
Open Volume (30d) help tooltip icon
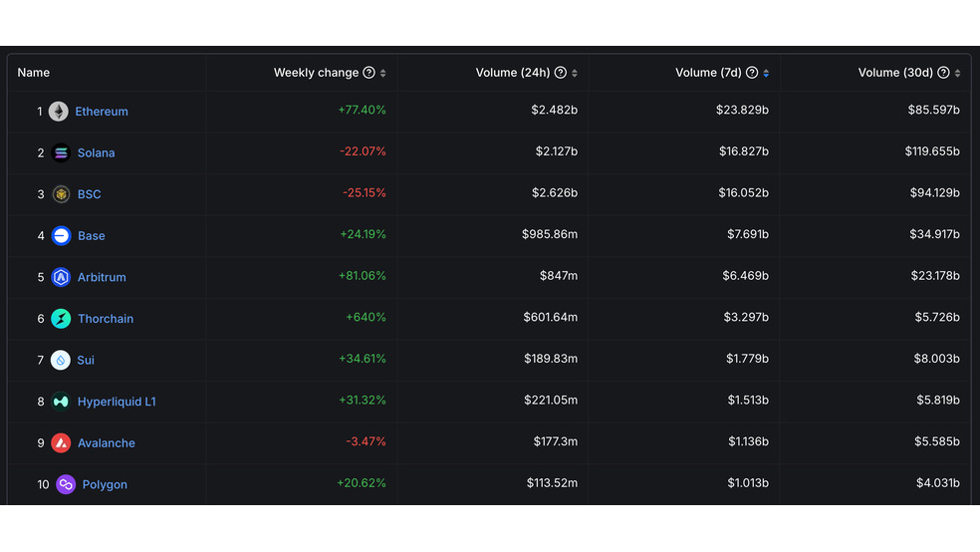(944, 73)
